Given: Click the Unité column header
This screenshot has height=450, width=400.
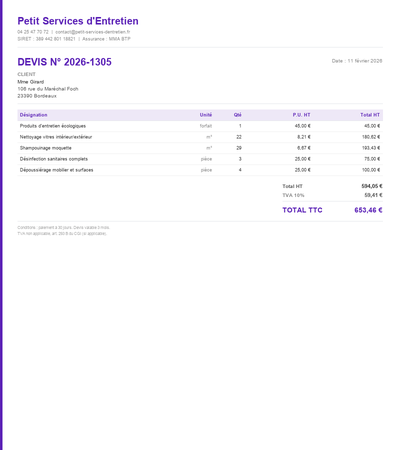Looking at the screenshot, I should [x=206, y=115].
